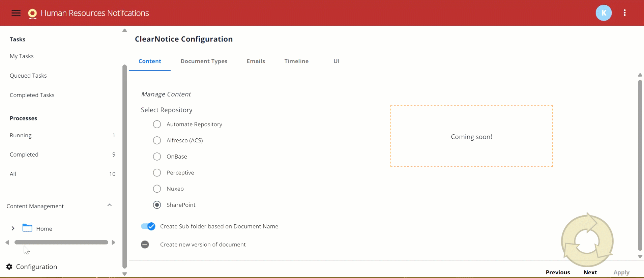Click the Processes section heading
This screenshot has width=644, height=278.
[x=23, y=118]
